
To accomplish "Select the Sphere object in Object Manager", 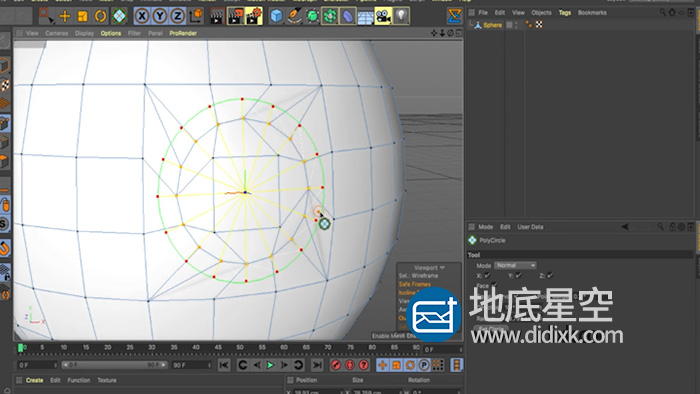I will (492, 25).
